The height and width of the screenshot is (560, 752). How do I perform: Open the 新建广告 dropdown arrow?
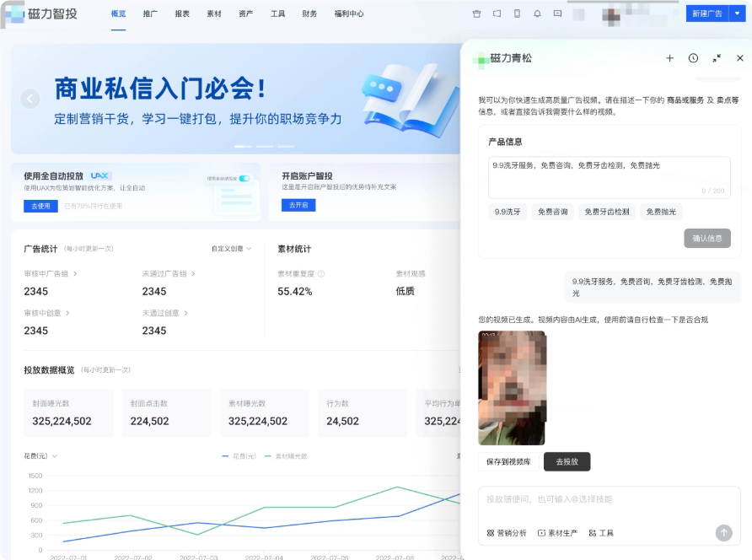click(737, 14)
